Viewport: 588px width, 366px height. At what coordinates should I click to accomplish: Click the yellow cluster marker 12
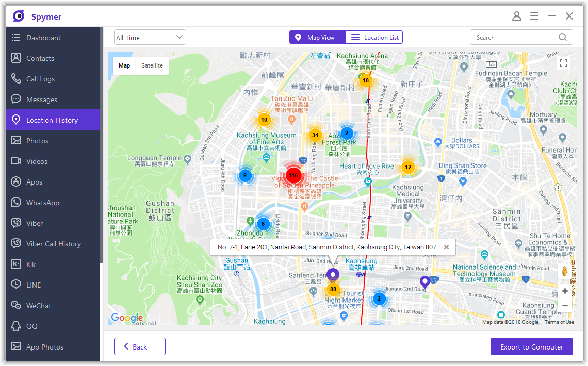[408, 167]
